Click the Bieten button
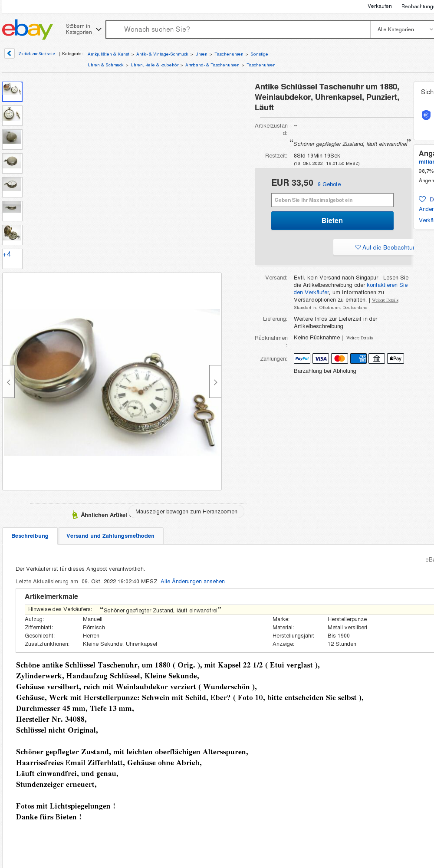Viewport: 434px width, 868px height. (x=332, y=220)
